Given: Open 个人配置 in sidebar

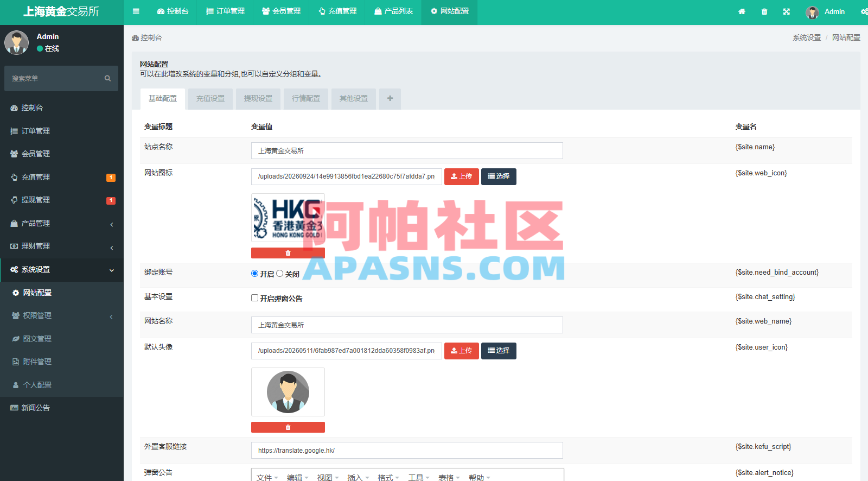Looking at the screenshot, I should tap(62, 385).
